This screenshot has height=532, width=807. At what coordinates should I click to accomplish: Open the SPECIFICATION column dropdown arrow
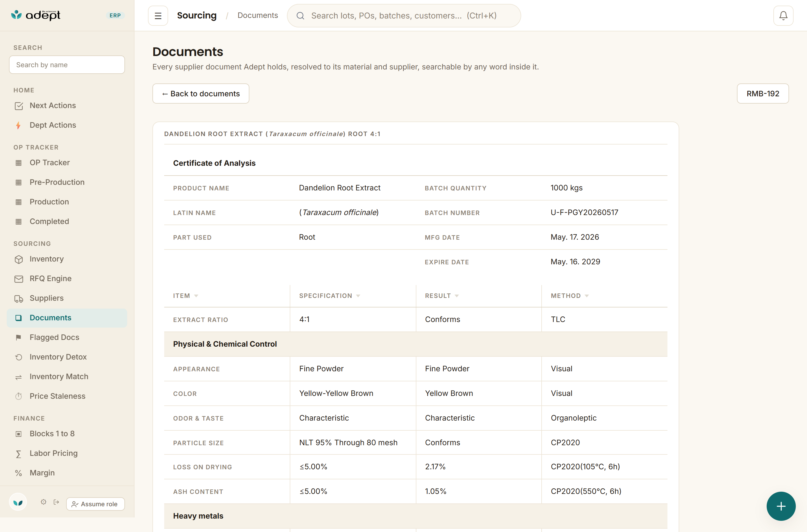[358, 296]
